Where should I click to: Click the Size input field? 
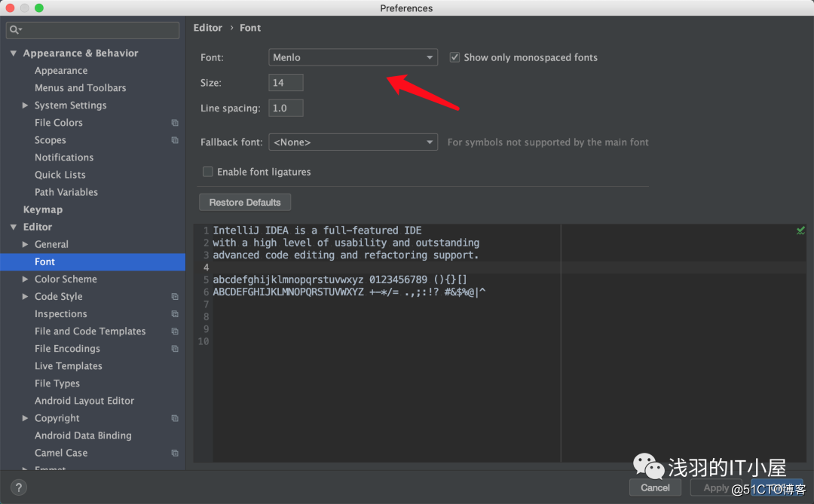285,82
